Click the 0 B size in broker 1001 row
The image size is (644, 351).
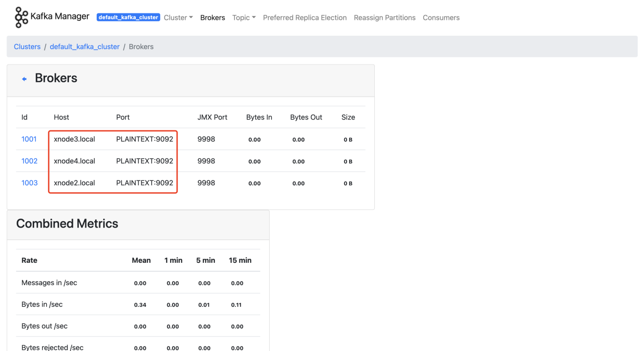pyautogui.click(x=348, y=140)
